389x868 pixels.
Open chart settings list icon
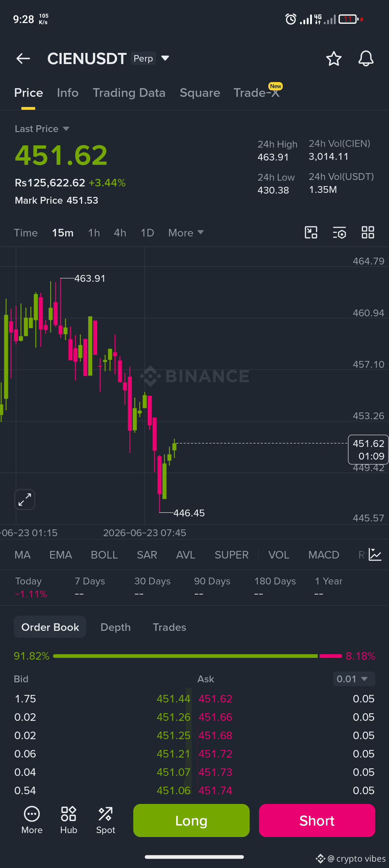tap(339, 232)
